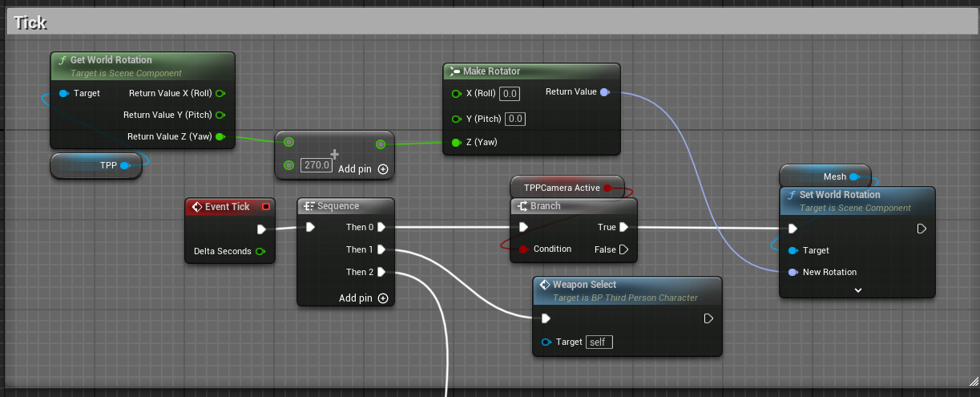Click the Sequence Then 1 execution pin
The height and width of the screenshot is (397, 980).
pos(381,249)
